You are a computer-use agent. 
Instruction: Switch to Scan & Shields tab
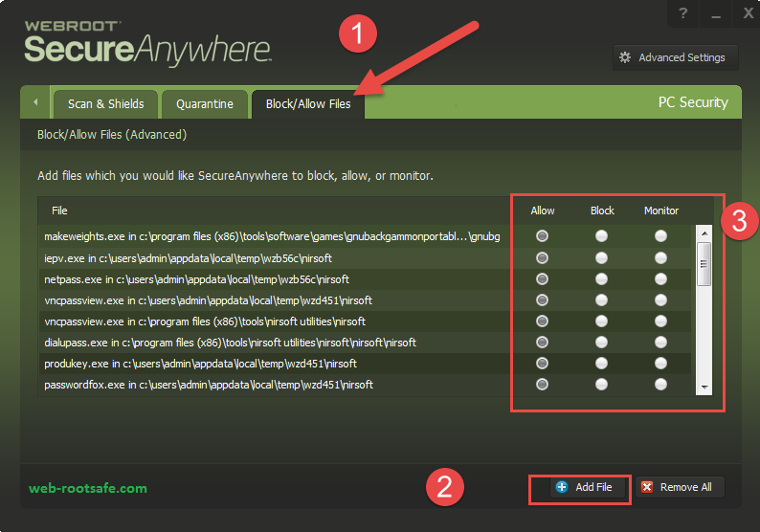(x=105, y=104)
